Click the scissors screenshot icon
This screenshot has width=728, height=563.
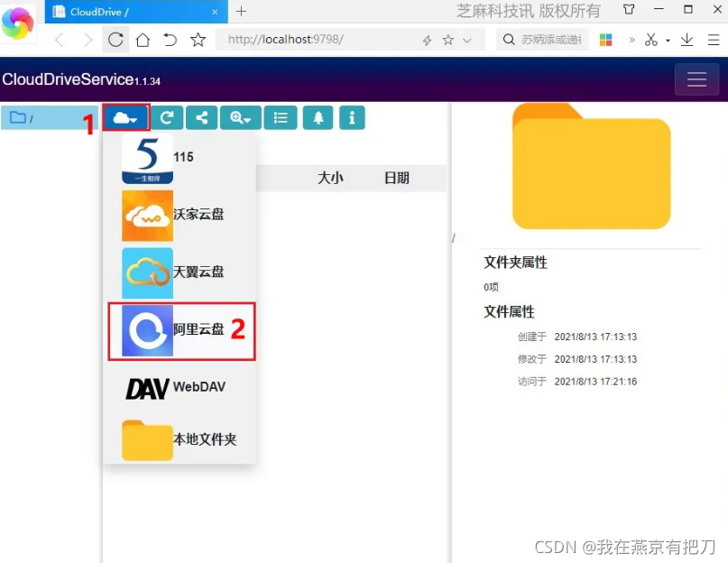click(651, 40)
